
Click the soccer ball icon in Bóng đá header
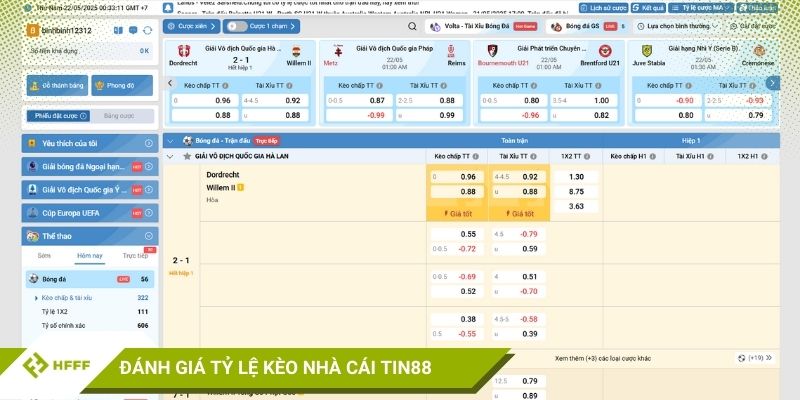point(187,141)
